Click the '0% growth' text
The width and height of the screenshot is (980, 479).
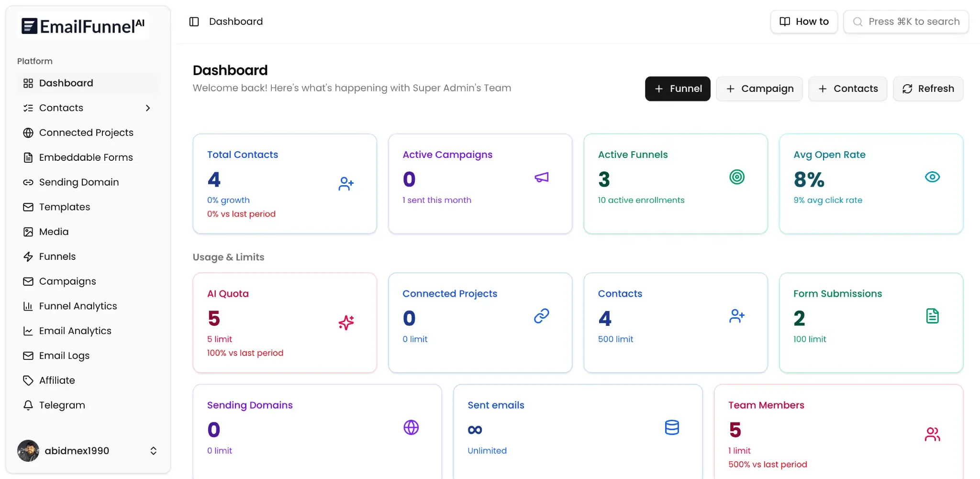click(228, 200)
